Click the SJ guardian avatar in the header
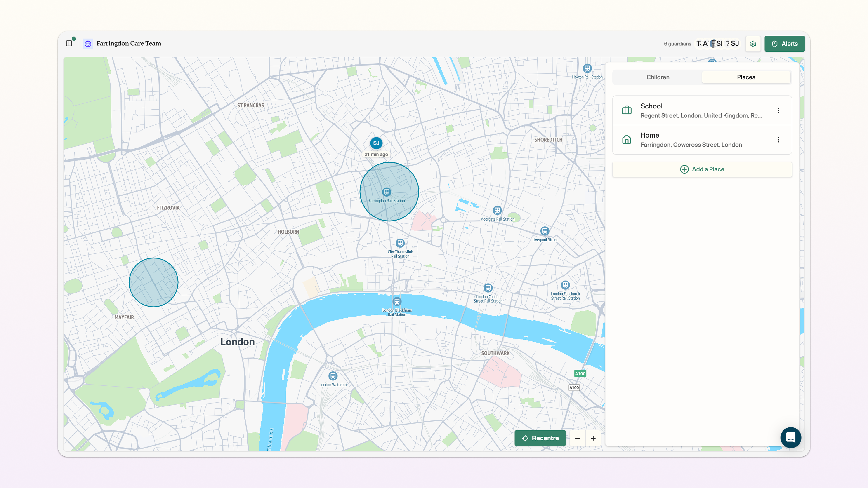 [x=735, y=43]
